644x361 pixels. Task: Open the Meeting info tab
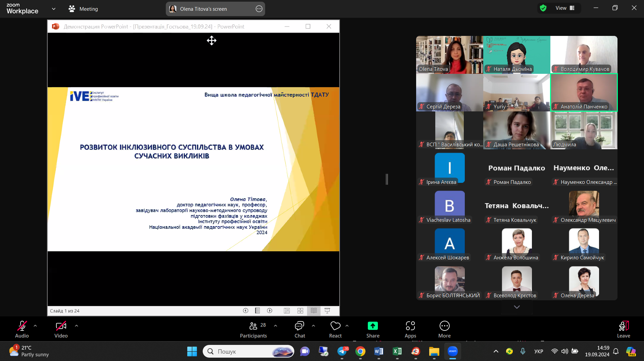[x=83, y=9]
